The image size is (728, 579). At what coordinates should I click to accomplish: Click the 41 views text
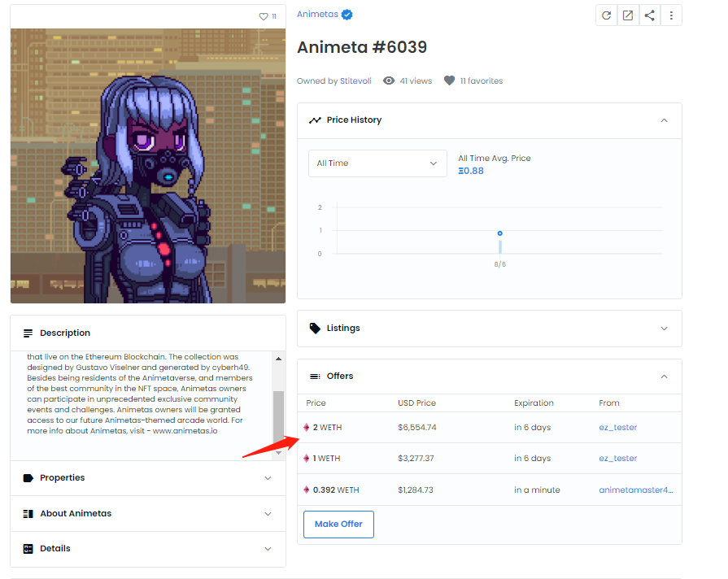pyautogui.click(x=416, y=81)
